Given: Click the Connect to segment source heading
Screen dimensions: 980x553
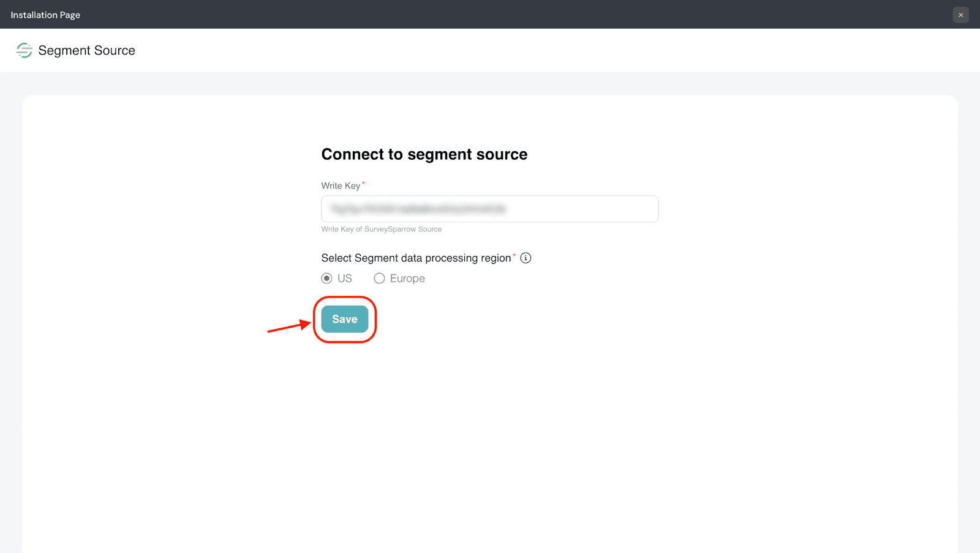Looking at the screenshot, I should [424, 154].
